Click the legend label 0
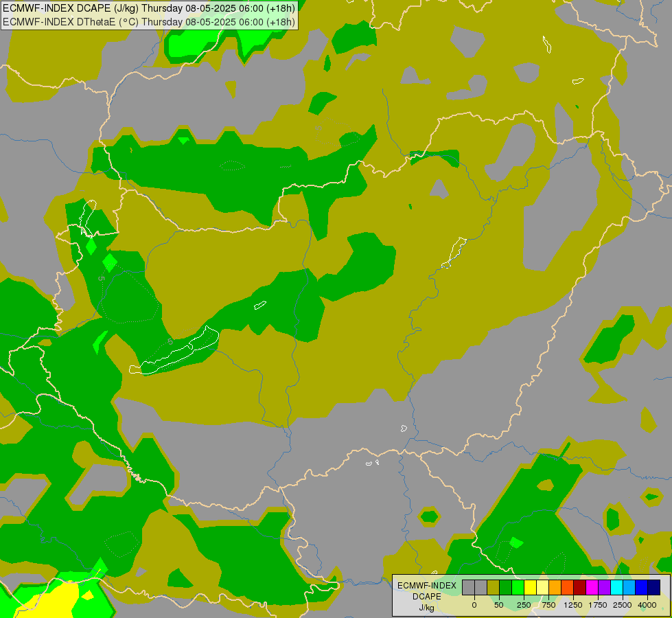672x618 pixels. coord(474,605)
